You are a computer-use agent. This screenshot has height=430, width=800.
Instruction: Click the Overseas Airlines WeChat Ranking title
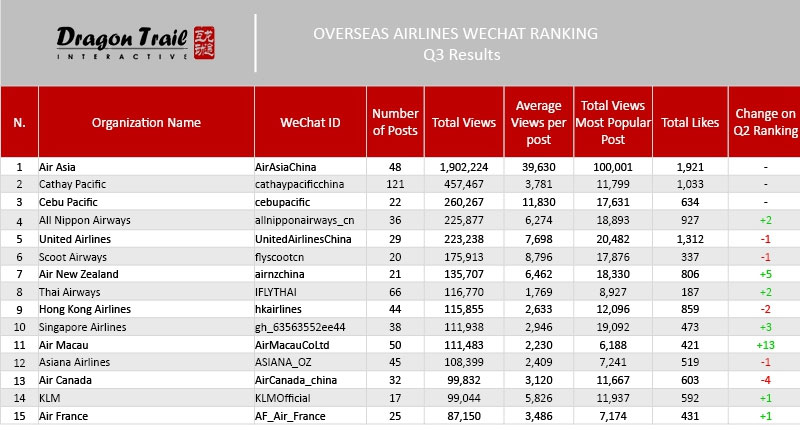click(455, 33)
